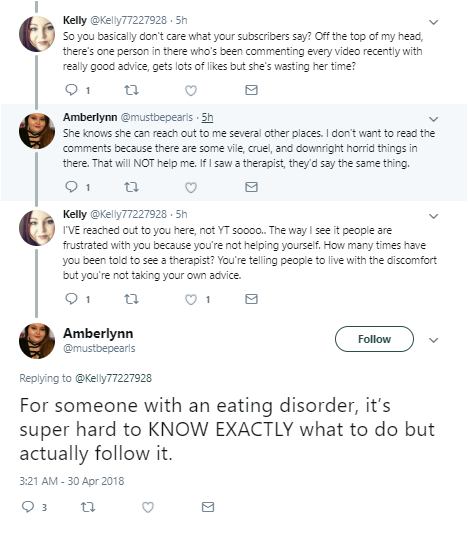Viewport: 468px width, 533px height.
Task: Reply to Kelly's first tweet
Action: pyautogui.click(x=71, y=90)
